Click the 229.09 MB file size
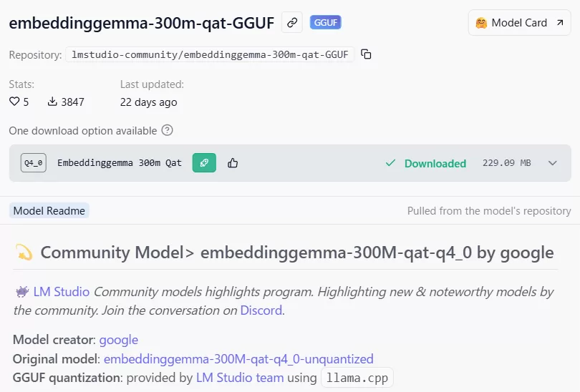 pos(506,163)
